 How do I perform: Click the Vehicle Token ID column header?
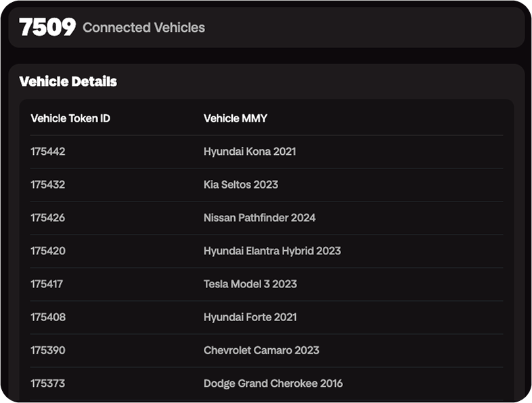[70, 118]
